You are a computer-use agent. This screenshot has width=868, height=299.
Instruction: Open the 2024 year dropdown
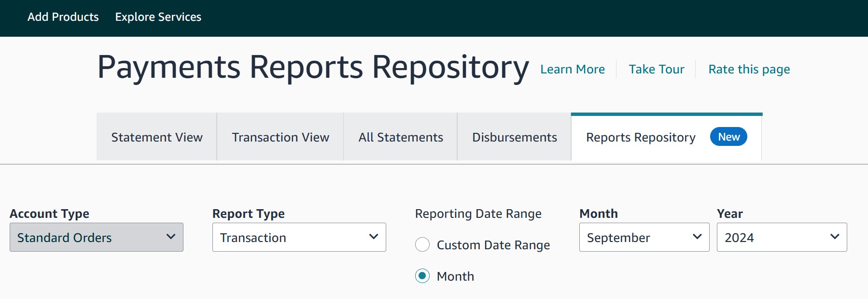coord(782,237)
